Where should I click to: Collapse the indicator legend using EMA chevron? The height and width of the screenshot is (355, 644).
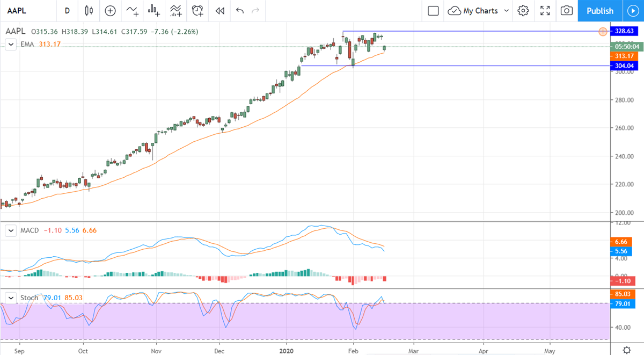[11, 45]
